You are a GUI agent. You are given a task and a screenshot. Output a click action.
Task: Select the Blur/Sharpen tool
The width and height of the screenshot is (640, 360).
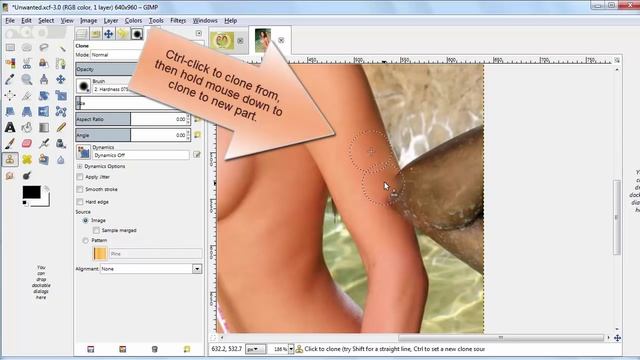[61, 159]
